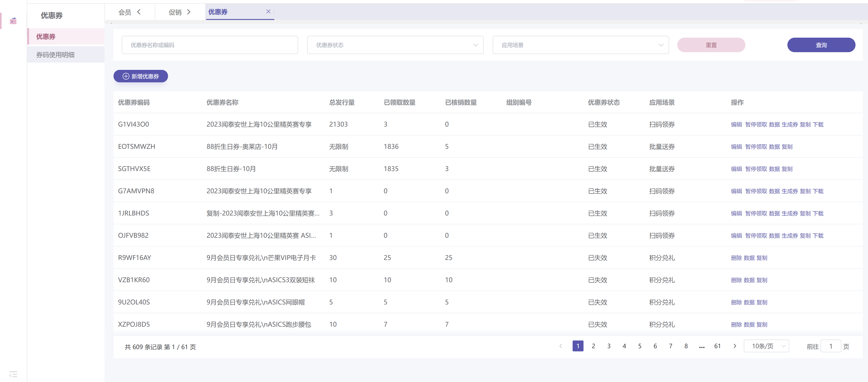The height and width of the screenshot is (382, 868).
Task: Click right chevron next to 促销
Action: coord(189,12)
